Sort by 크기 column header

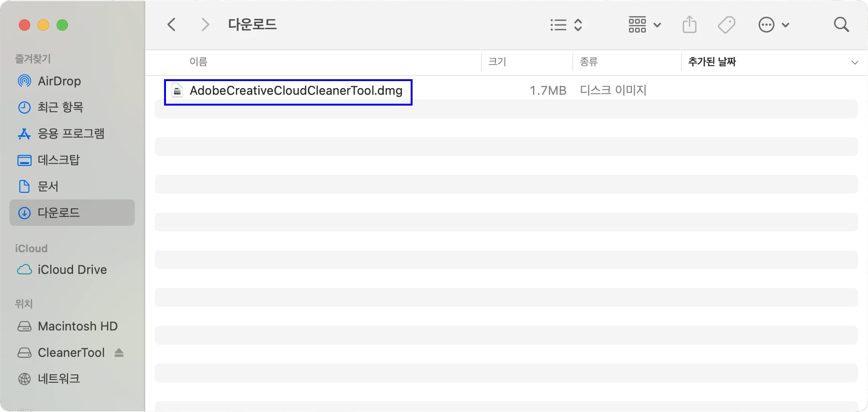click(497, 62)
